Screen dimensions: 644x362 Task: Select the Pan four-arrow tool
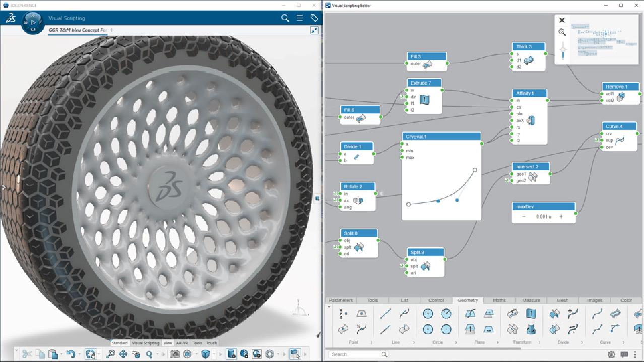123,354
